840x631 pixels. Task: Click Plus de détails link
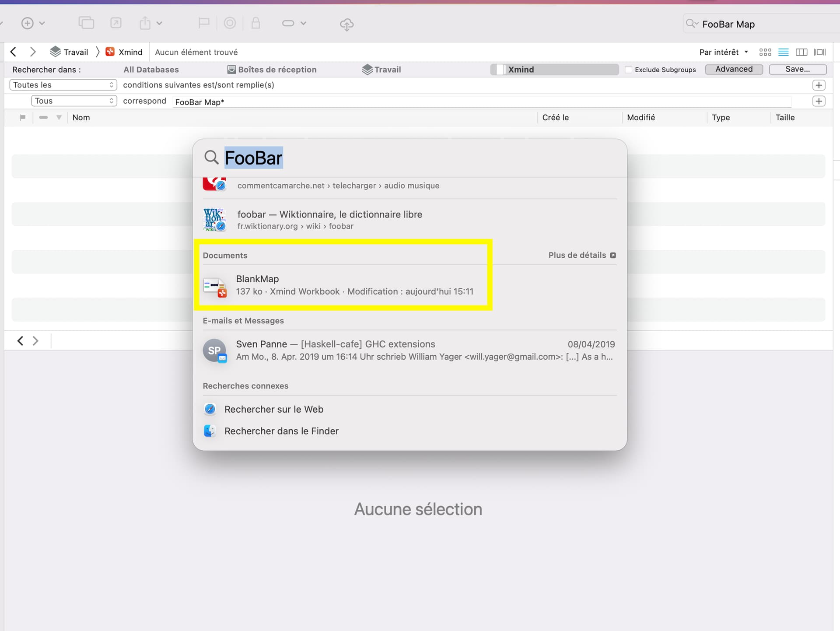click(x=582, y=255)
